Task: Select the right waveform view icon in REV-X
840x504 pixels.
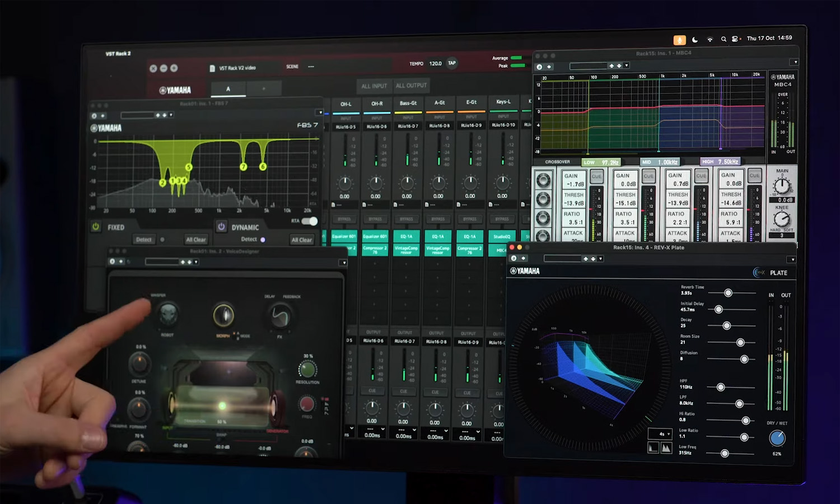Action: (666, 448)
